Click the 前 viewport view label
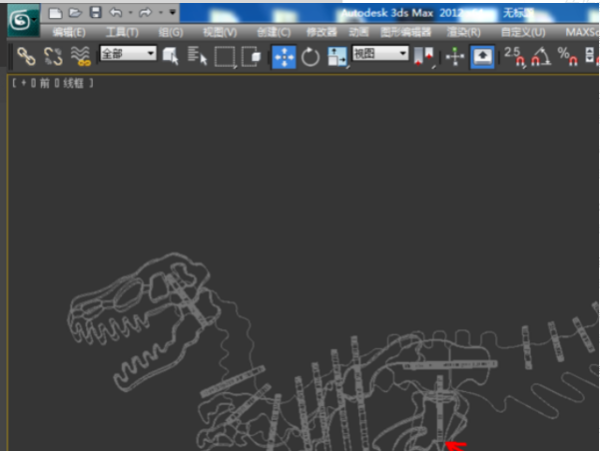This screenshot has width=600, height=451. click(44, 83)
